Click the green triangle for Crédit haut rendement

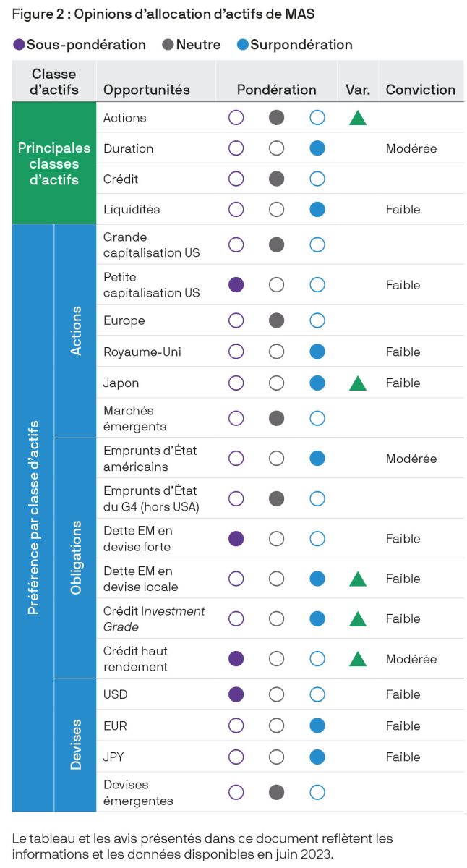[x=357, y=659]
